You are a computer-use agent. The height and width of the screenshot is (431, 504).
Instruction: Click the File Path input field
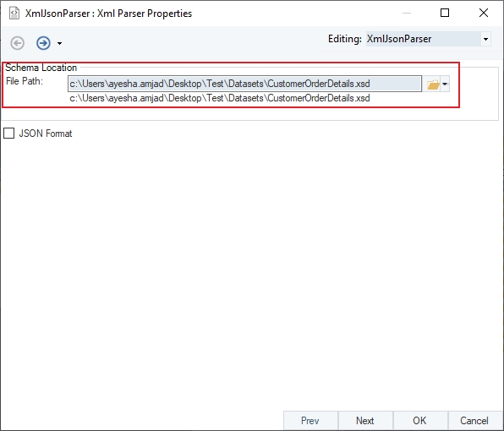point(244,84)
